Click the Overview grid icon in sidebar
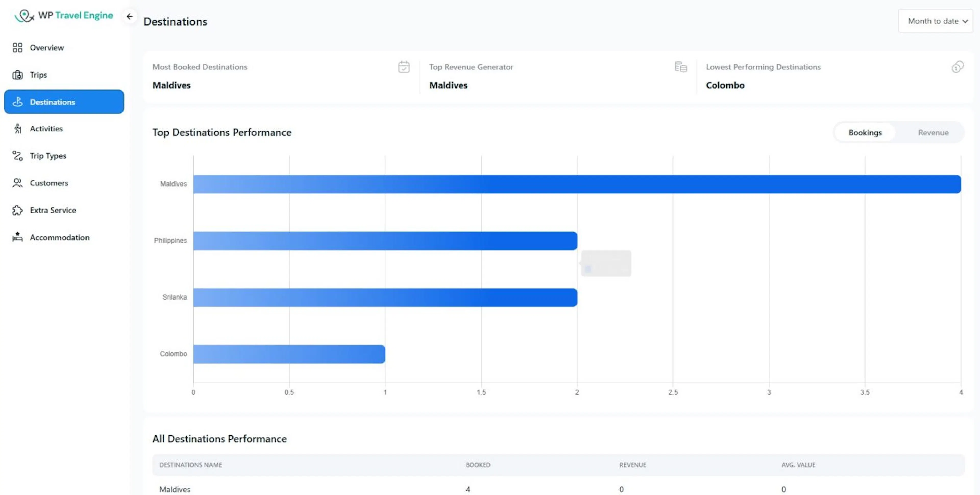The height and width of the screenshot is (495, 980). point(18,47)
